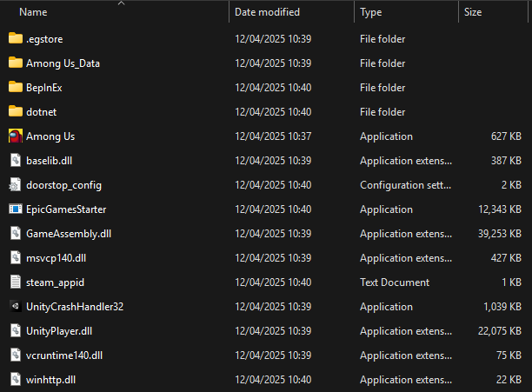Sort by the Date modified column header
This screenshot has width=532, height=392.
(268, 12)
